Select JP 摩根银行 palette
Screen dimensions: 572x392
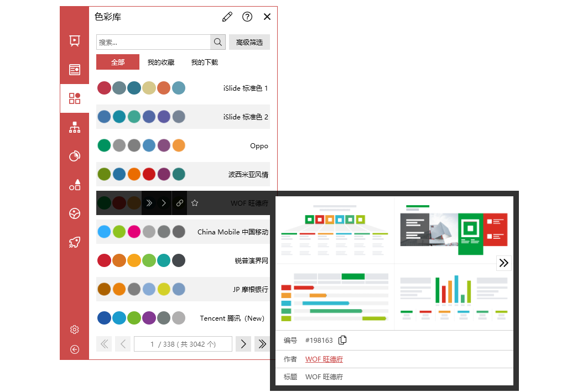point(183,289)
